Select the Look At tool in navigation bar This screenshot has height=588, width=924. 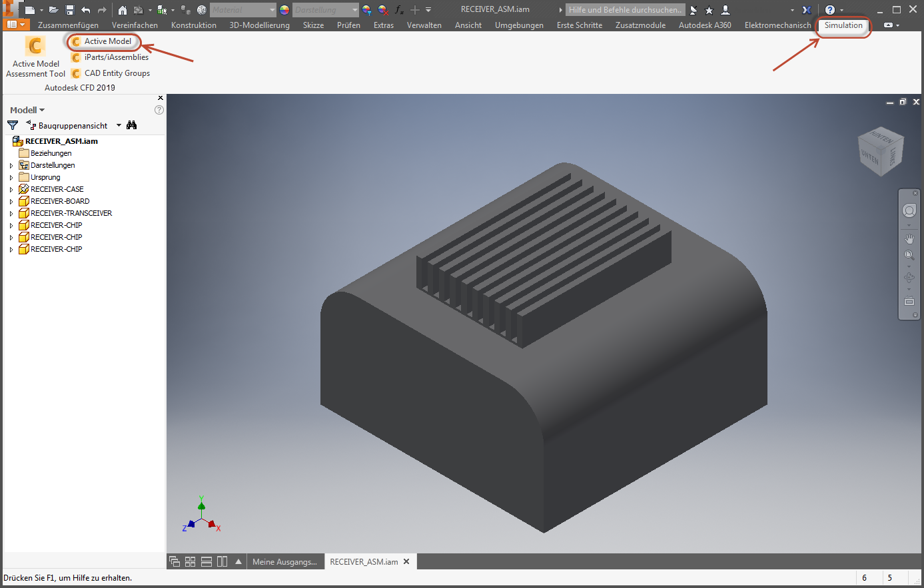[909, 301]
